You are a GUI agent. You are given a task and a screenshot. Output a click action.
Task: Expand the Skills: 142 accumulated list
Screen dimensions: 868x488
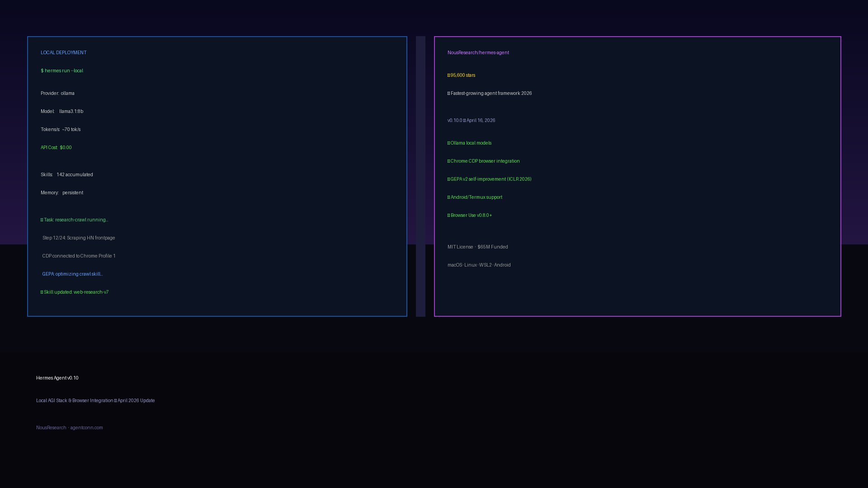tap(66, 174)
